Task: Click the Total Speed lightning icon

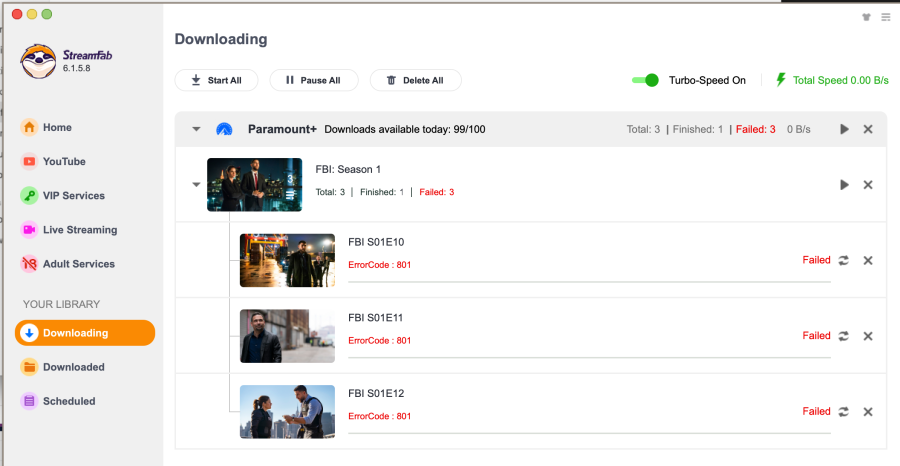Action: tap(781, 80)
